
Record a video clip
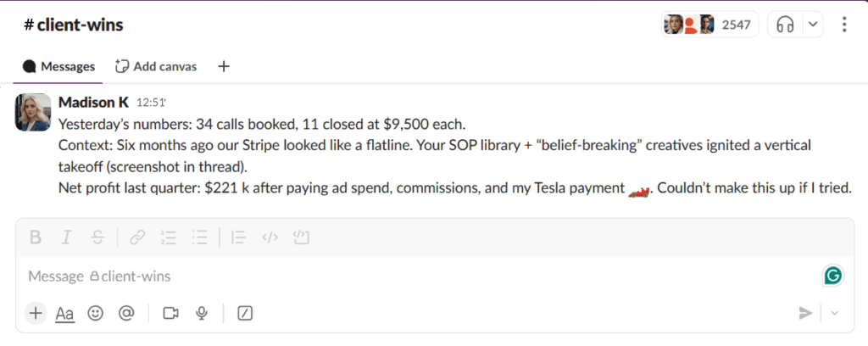click(170, 313)
